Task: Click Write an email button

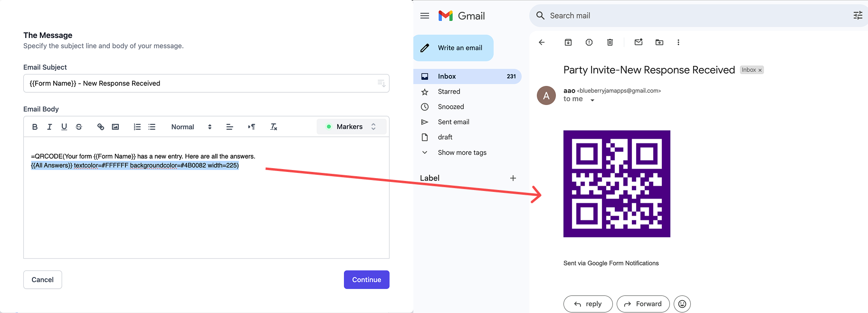Action: click(x=453, y=48)
